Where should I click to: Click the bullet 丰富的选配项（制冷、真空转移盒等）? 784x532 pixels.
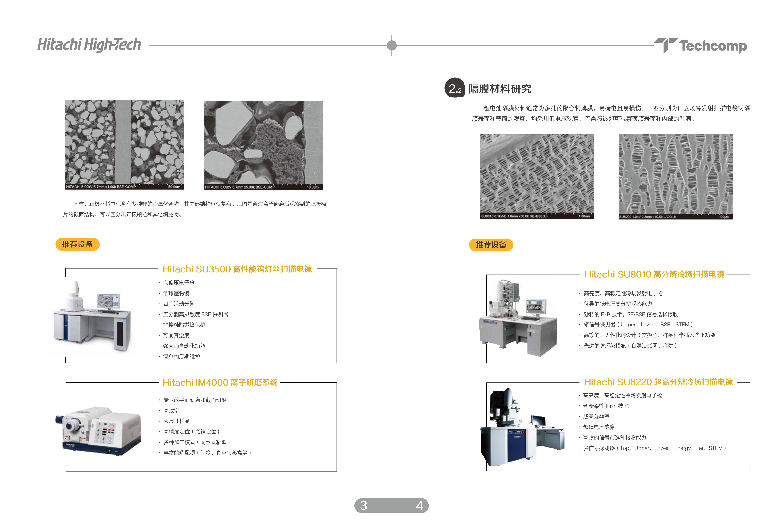point(205,452)
